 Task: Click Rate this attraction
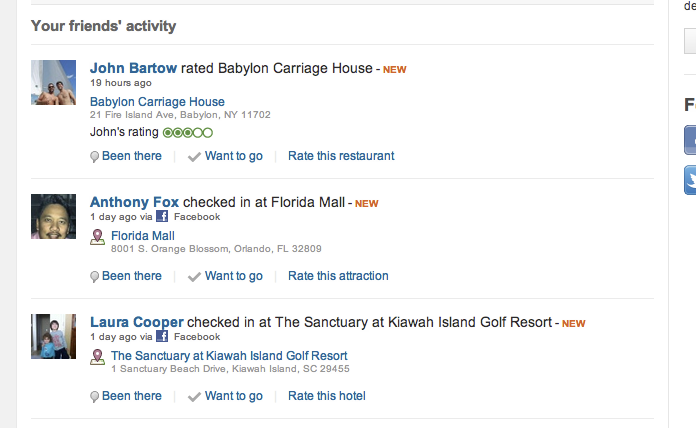click(x=338, y=276)
